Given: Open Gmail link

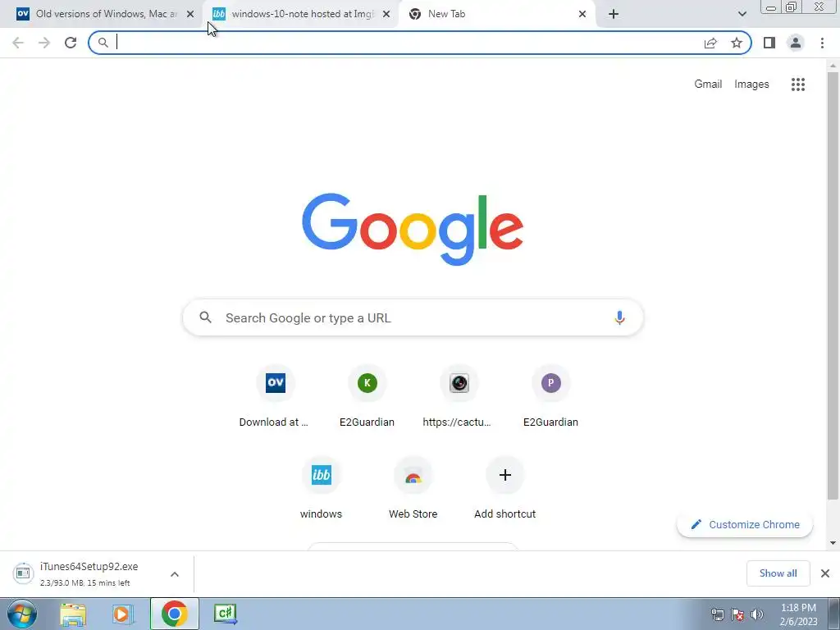Looking at the screenshot, I should (708, 84).
